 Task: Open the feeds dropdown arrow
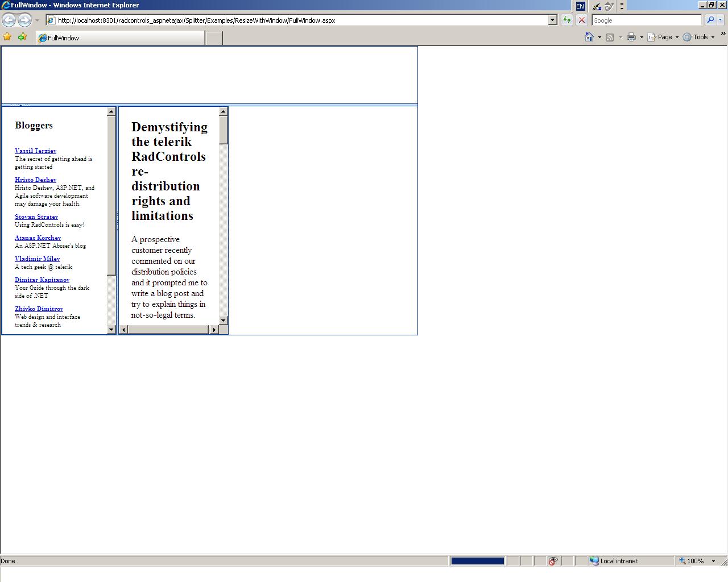click(621, 38)
